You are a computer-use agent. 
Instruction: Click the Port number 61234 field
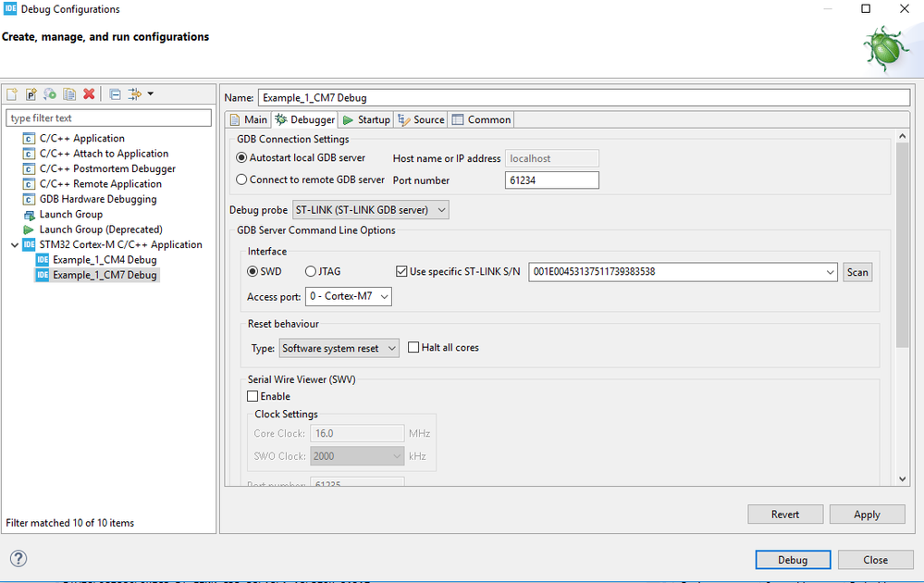551,180
